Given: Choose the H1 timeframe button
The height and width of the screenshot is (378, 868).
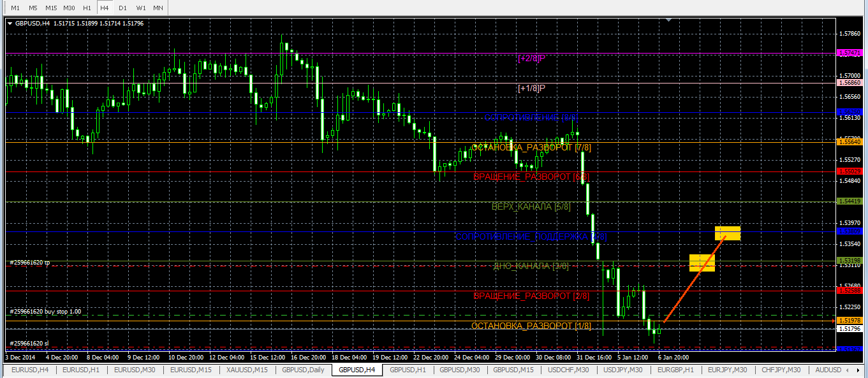Looking at the screenshot, I should coord(87,8).
